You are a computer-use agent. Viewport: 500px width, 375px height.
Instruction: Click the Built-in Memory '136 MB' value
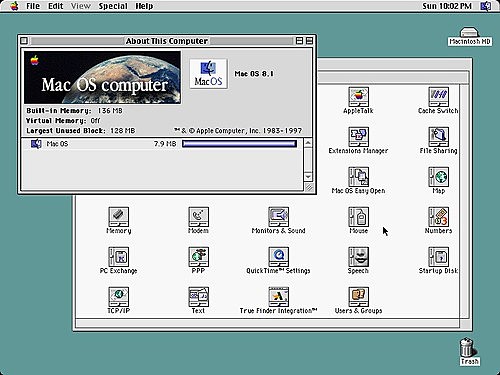click(x=110, y=111)
